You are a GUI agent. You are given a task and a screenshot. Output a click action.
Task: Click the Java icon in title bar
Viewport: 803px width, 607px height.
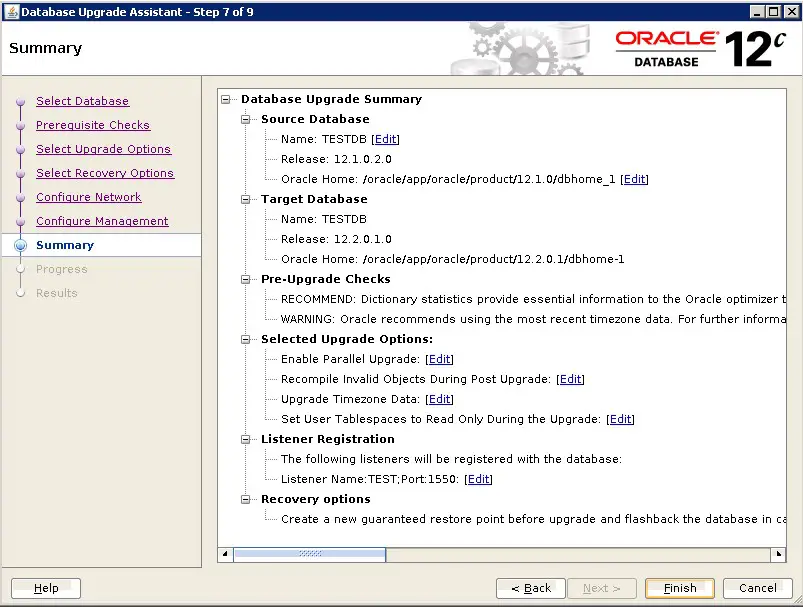(x=11, y=12)
